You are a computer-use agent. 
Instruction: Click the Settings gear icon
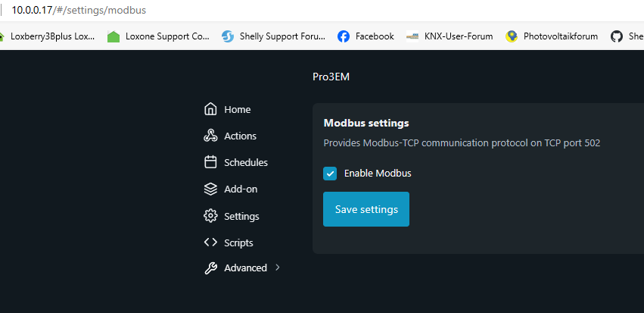(x=211, y=216)
